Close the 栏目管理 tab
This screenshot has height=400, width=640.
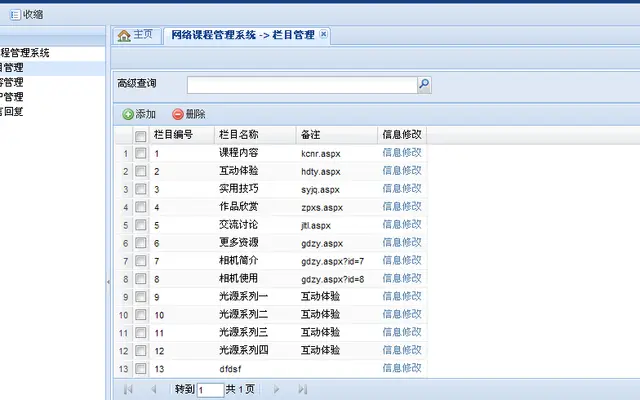(x=323, y=34)
